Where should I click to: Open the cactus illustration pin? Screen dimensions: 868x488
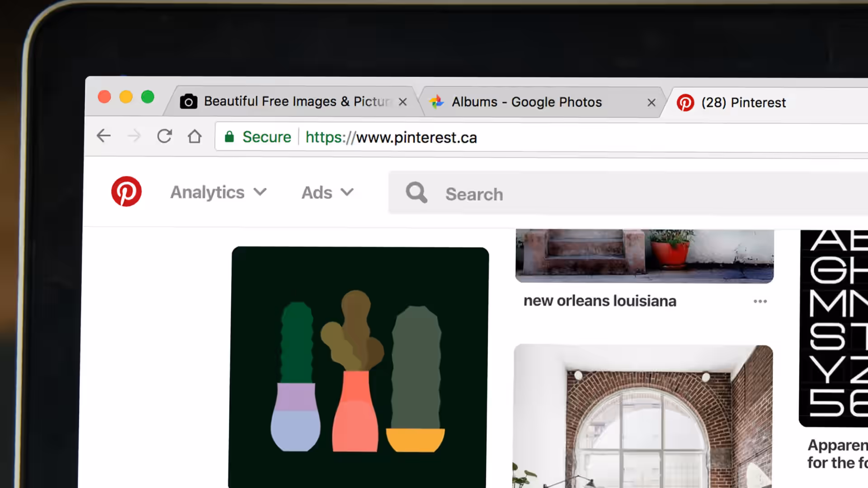tap(359, 366)
